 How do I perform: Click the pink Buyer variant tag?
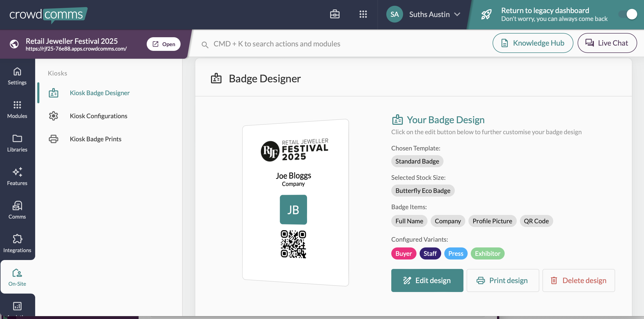pyautogui.click(x=403, y=253)
